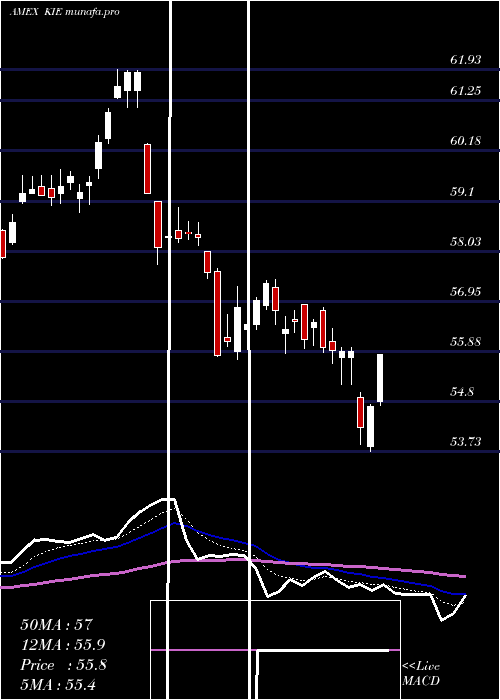Click the 53.73 price level label
Screen dimensions: 500x700
(x=466, y=442)
